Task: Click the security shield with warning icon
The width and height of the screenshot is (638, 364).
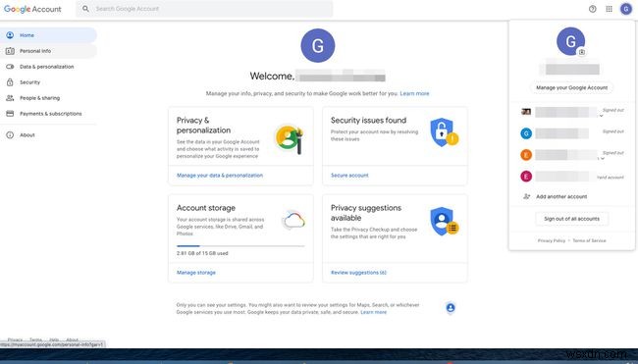Action: [445, 132]
